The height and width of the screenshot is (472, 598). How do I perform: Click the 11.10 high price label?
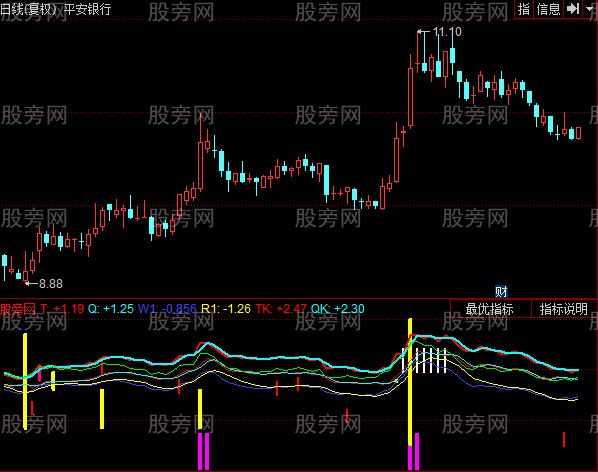coord(447,32)
